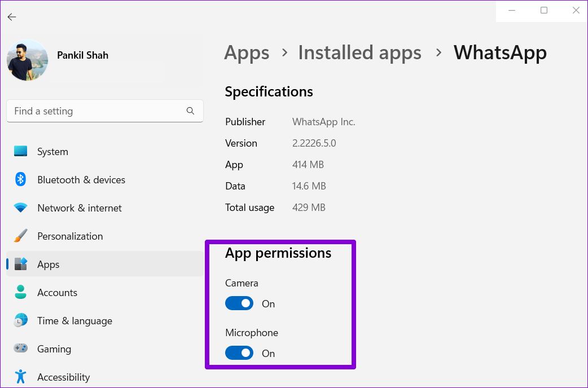588x388 pixels.
Task: Select the Personalization paintbrush icon
Action: [20, 236]
